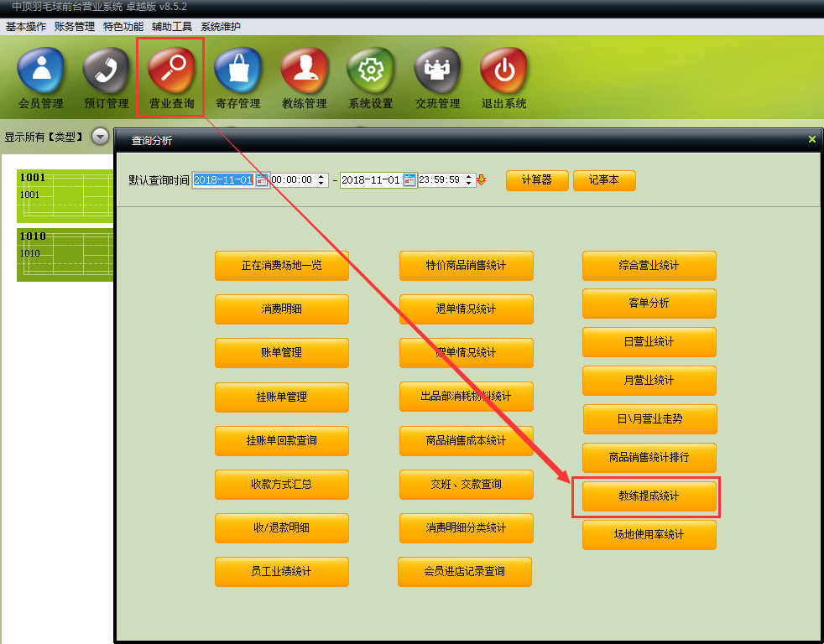824x644 pixels.
Task: Open the 辅助工具 menu
Action: [172, 27]
